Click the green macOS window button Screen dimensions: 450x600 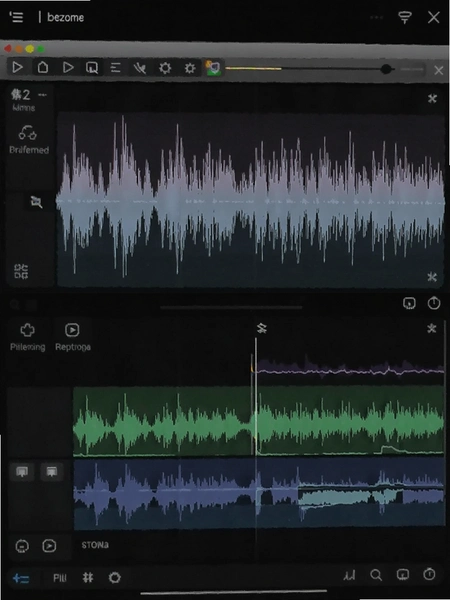[x=41, y=49]
